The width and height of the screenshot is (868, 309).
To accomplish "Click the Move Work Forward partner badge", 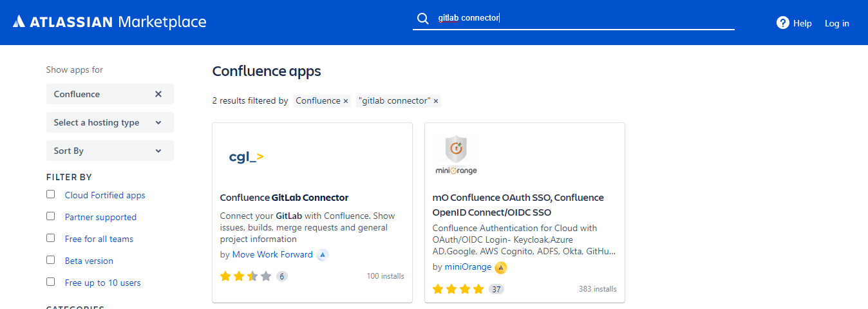I will [x=323, y=255].
